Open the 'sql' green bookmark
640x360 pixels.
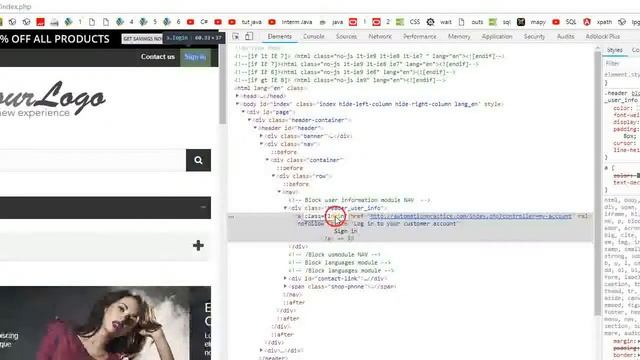tap(500, 22)
